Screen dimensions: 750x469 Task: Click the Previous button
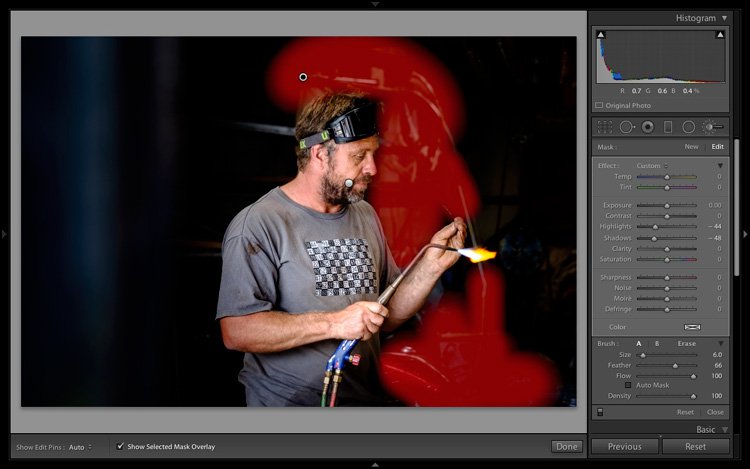624,446
